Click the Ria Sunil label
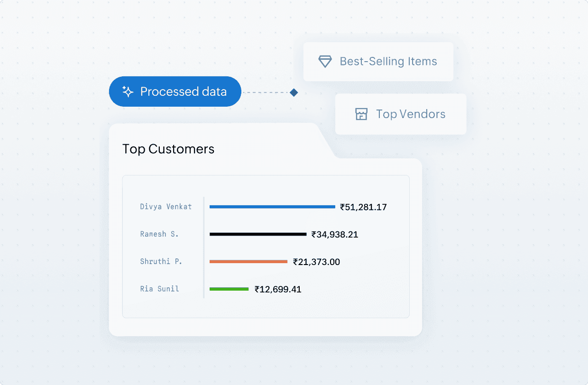 160,289
